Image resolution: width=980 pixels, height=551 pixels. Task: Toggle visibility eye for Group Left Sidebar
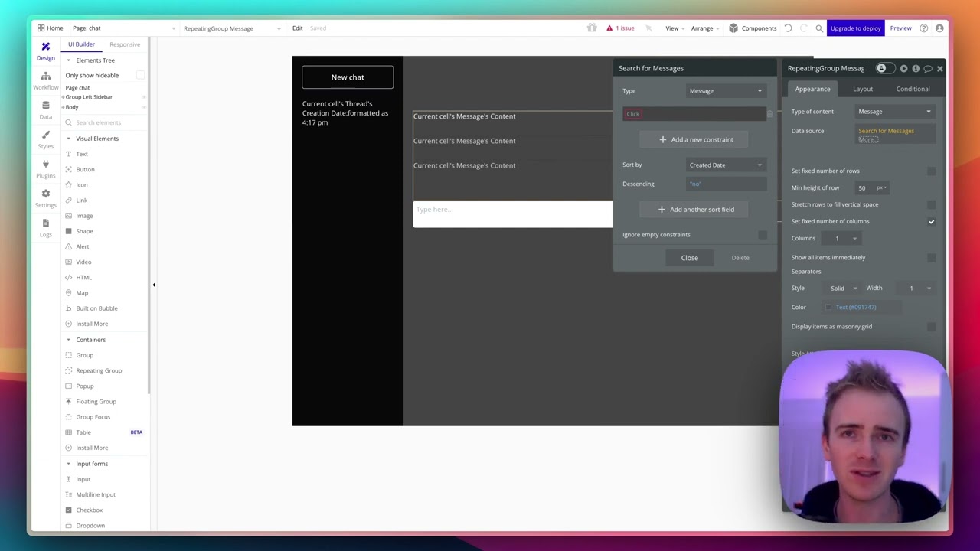[144, 97]
